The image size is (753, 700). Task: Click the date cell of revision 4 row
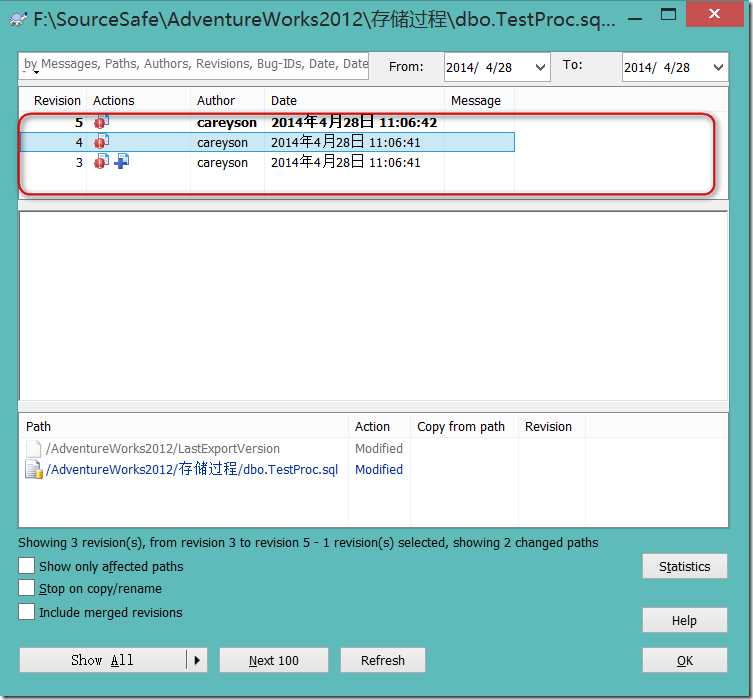[x=346, y=142]
